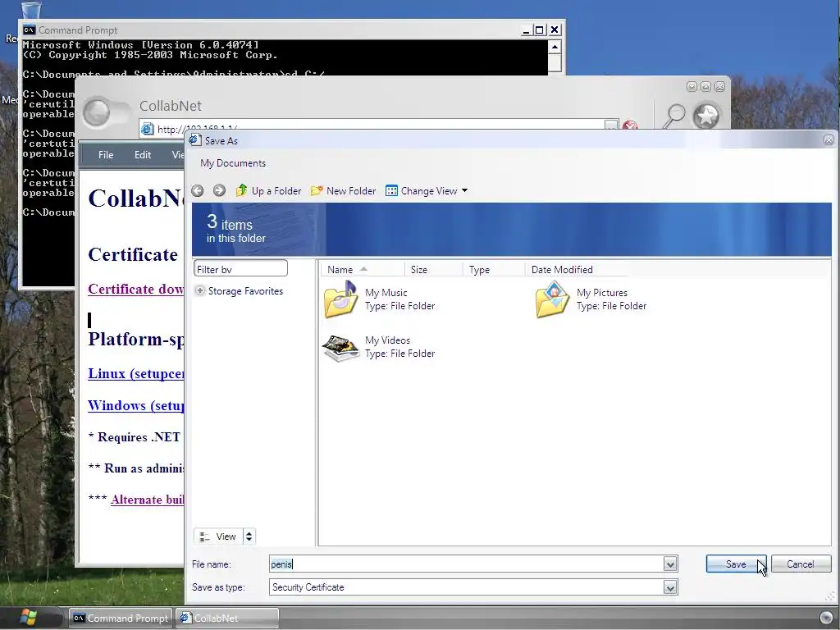Follow the Windows (setup) link

point(136,405)
